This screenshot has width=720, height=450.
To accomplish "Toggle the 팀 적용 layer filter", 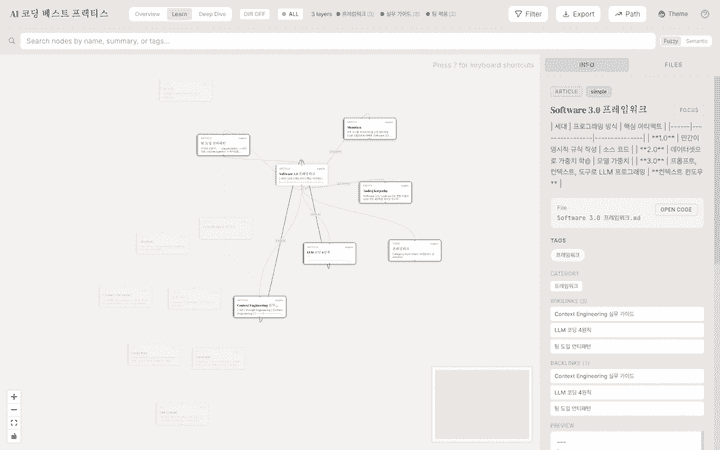I will click(441, 14).
